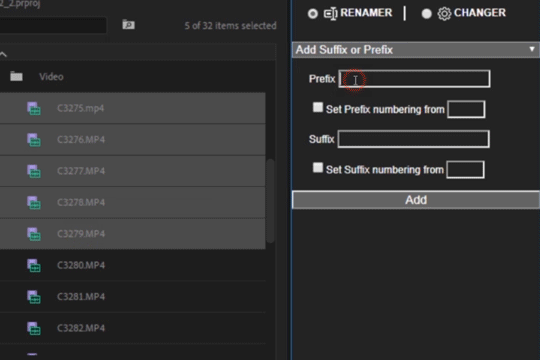
Task: Select the file name C3281.MP4
Action: tap(81, 297)
